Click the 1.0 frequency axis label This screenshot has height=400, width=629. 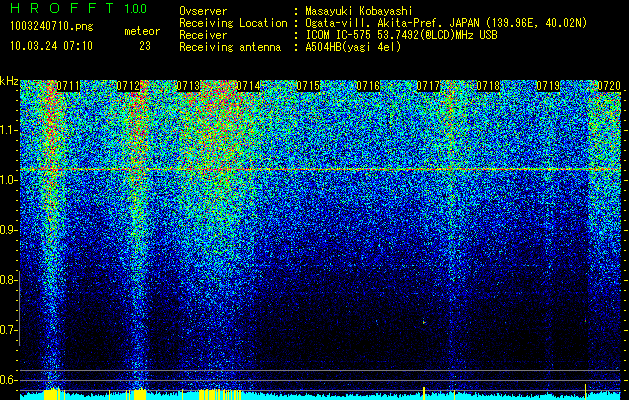pyautogui.click(x=8, y=180)
